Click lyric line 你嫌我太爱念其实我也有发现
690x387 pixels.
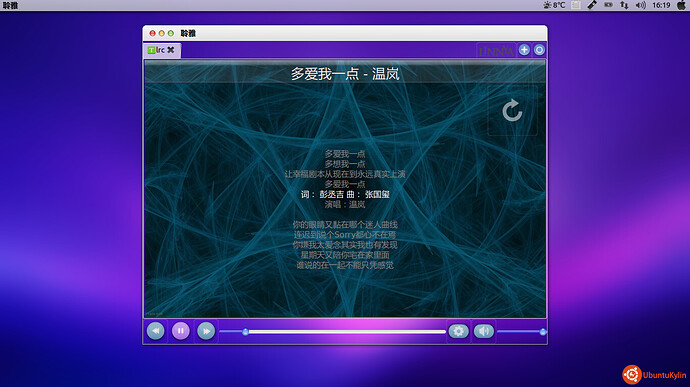pyautogui.click(x=345, y=245)
